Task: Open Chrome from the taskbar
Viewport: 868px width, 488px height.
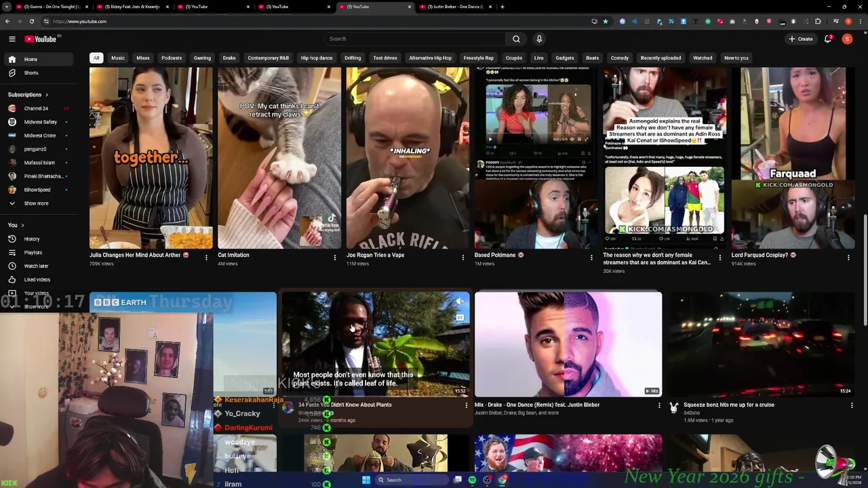Action: 502,480
